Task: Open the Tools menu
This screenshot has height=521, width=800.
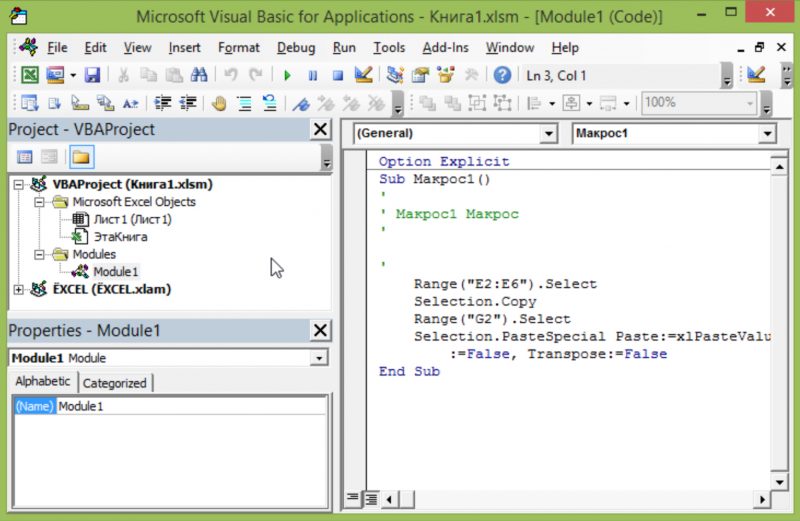Action: [389, 47]
